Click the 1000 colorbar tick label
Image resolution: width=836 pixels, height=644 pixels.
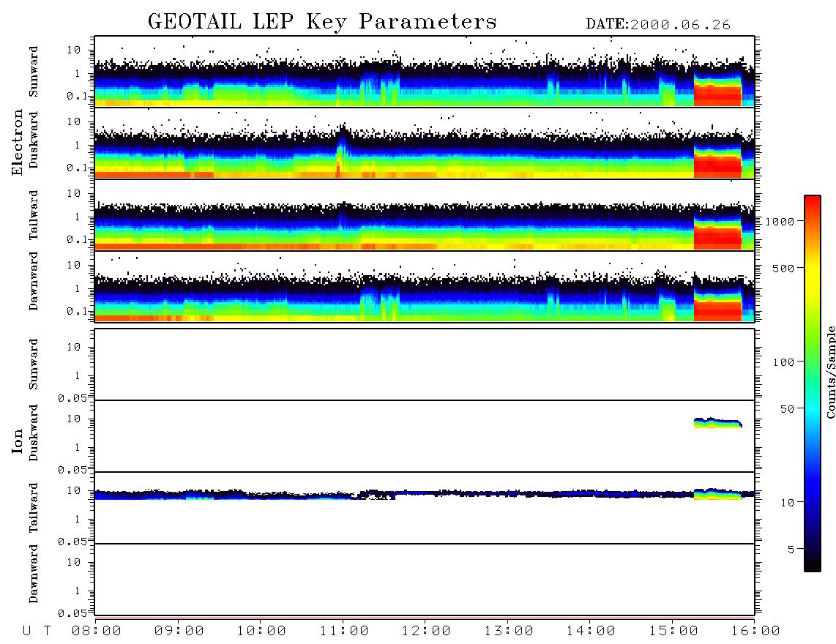tap(780, 222)
